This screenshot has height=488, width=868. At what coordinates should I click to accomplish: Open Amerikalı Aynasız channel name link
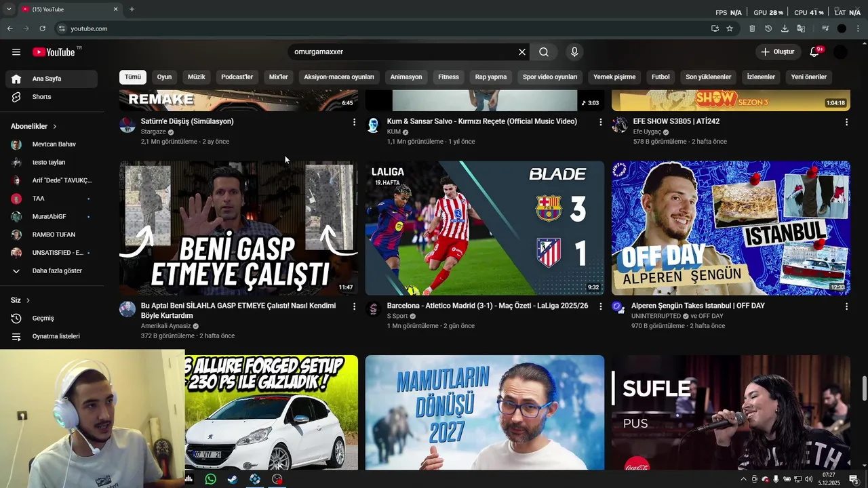click(165, 326)
